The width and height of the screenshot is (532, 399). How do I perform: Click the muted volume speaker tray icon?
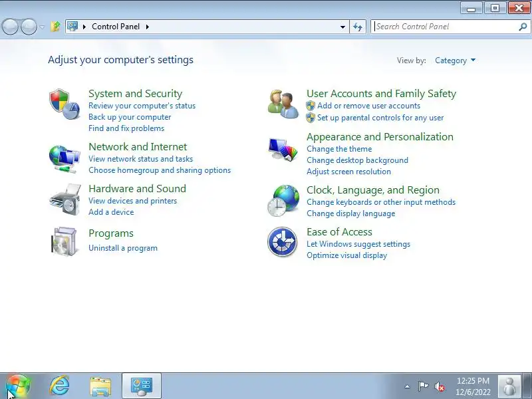(440, 386)
